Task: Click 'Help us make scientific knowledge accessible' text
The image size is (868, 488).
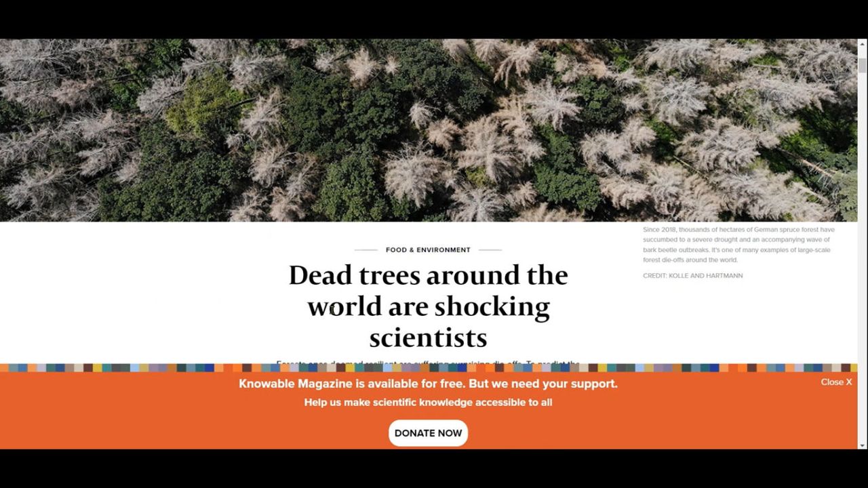Action: 428,403
